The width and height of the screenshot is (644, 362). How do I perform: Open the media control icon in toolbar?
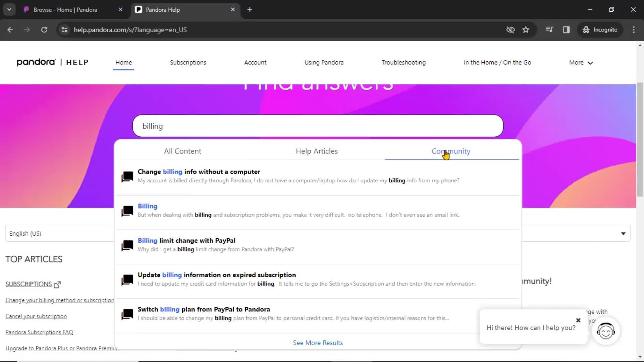(549, 29)
